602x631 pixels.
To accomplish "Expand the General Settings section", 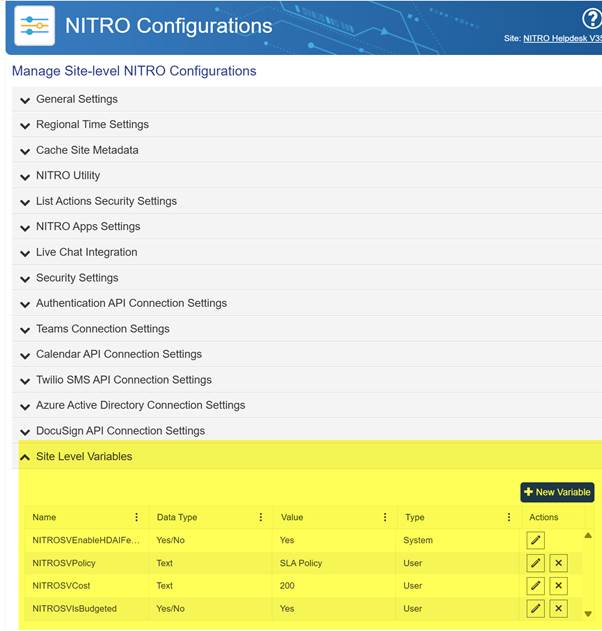I will [x=76, y=99].
